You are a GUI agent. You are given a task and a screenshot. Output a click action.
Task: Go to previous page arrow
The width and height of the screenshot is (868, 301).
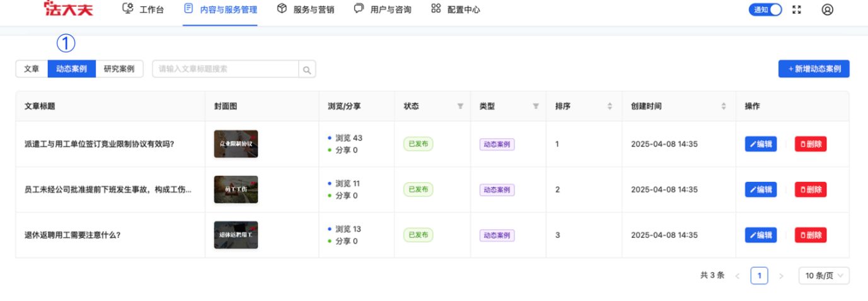click(738, 276)
